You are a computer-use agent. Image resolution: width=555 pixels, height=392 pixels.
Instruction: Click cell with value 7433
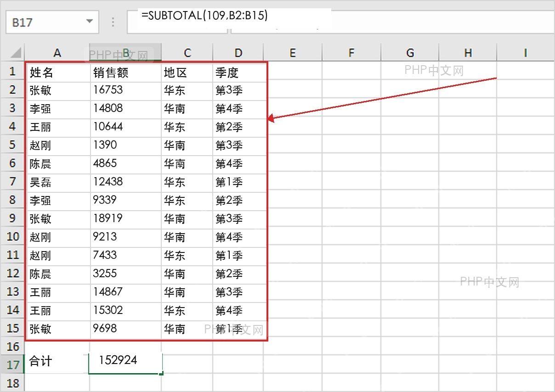(x=126, y=256)
